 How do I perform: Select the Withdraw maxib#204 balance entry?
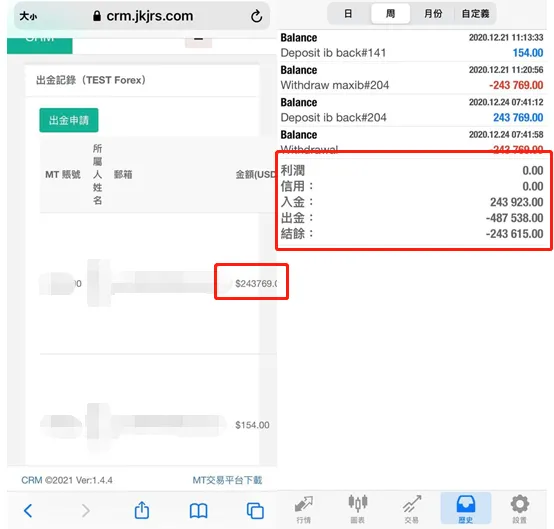tap(412, 78)
